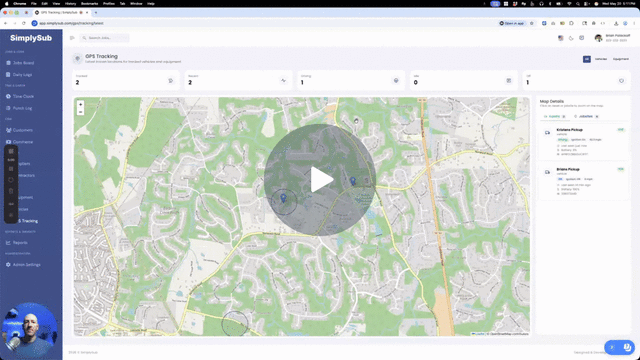Viewport: 640px width, 360px height.
Task: Open Chrome Bookmarks menu
Action: (x=89, y=3)
